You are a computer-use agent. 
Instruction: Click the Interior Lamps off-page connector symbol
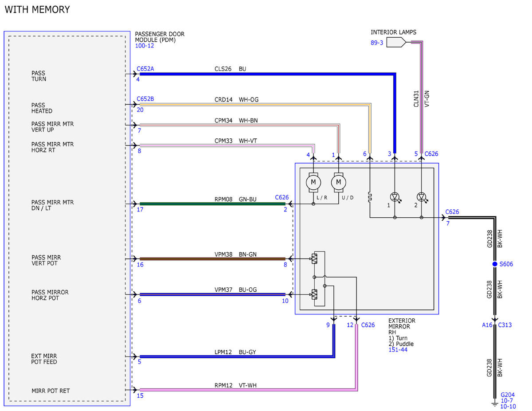pyautogui.click(x=396, y=42)
